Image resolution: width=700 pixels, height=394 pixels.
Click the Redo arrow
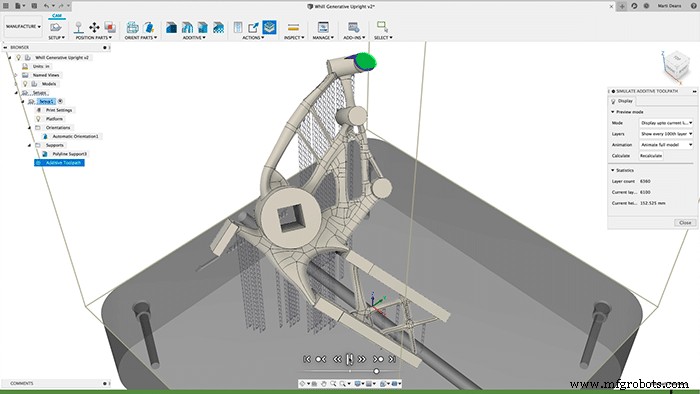pyautogui.click(x=62, y=6)
